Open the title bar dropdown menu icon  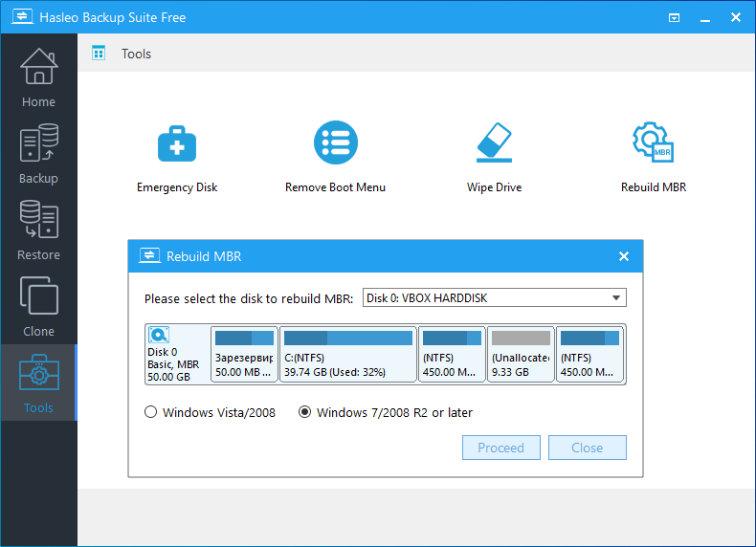click(674, 18)
